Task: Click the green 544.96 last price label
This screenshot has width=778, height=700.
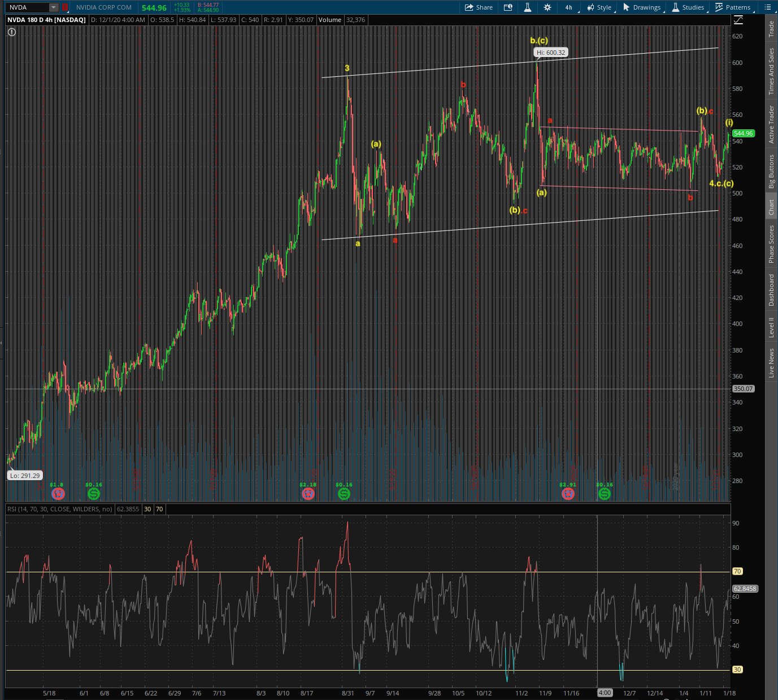Action: pos(743,133)
